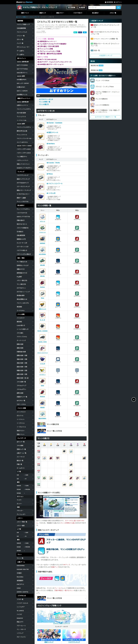
Task: Open ドルフィンフェス sidebar item
Action: (25, 32)
